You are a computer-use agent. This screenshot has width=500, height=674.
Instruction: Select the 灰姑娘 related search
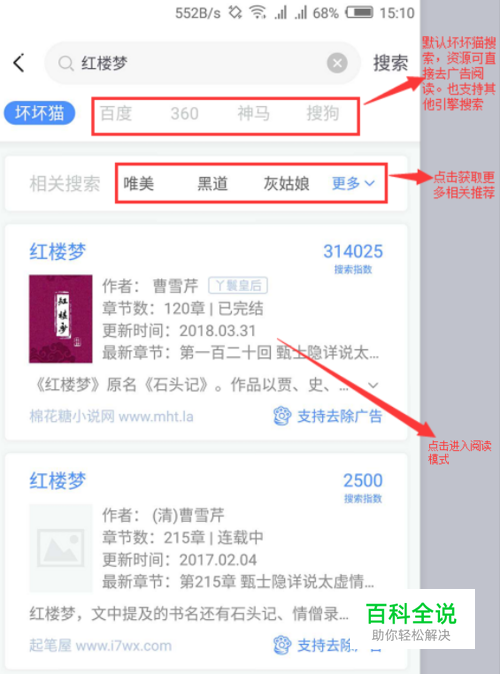(x=286, y=184)
